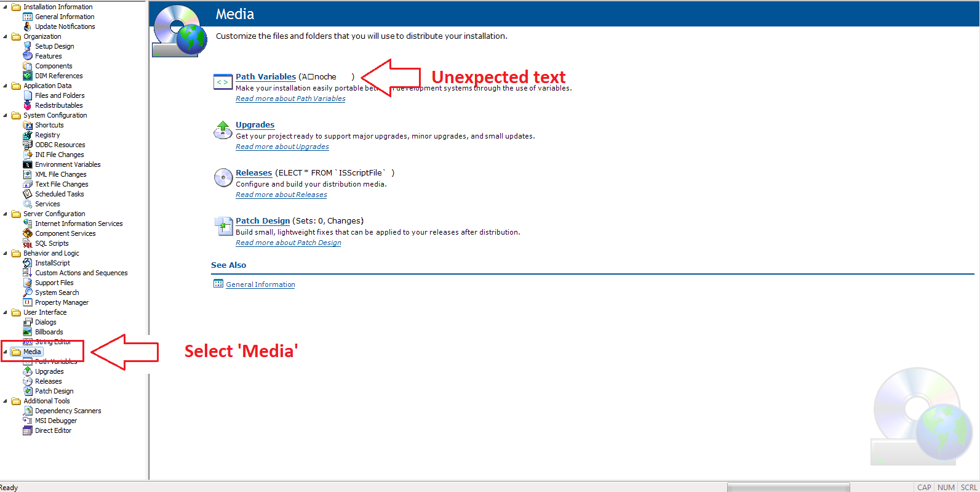
Task: Click the SCRL status bar indicator
Action: (969, 487)
